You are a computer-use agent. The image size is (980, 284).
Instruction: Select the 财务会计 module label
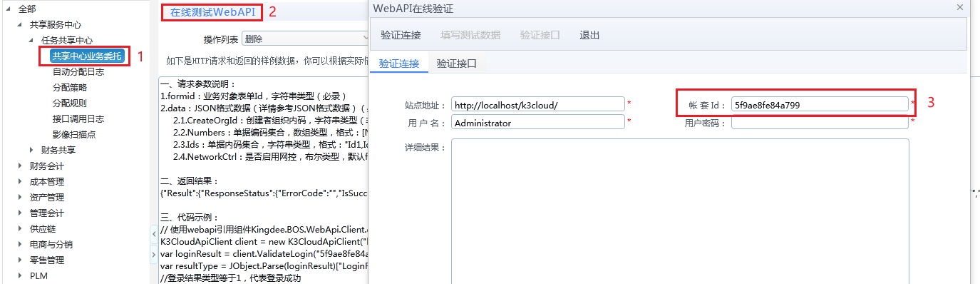point(47,166)
